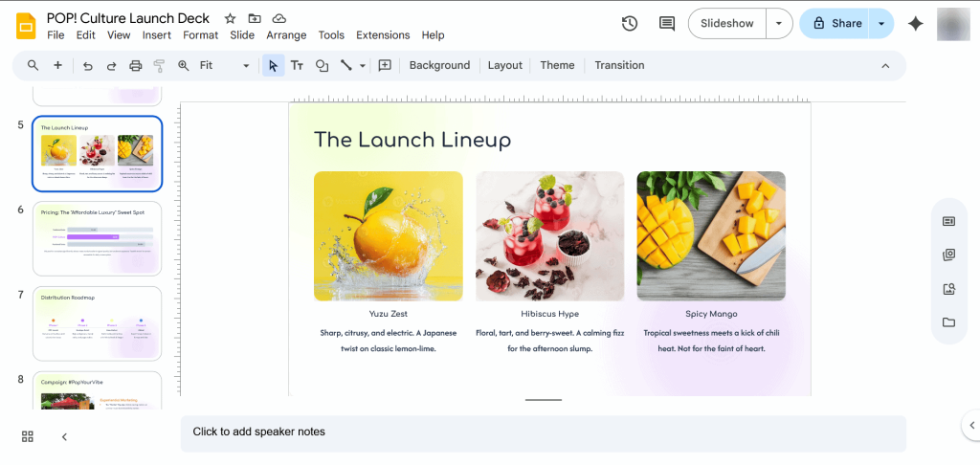The height and width of the screenshot is (465, 980).
Task: Click the Shape tool icon
Action: point(322,65)
